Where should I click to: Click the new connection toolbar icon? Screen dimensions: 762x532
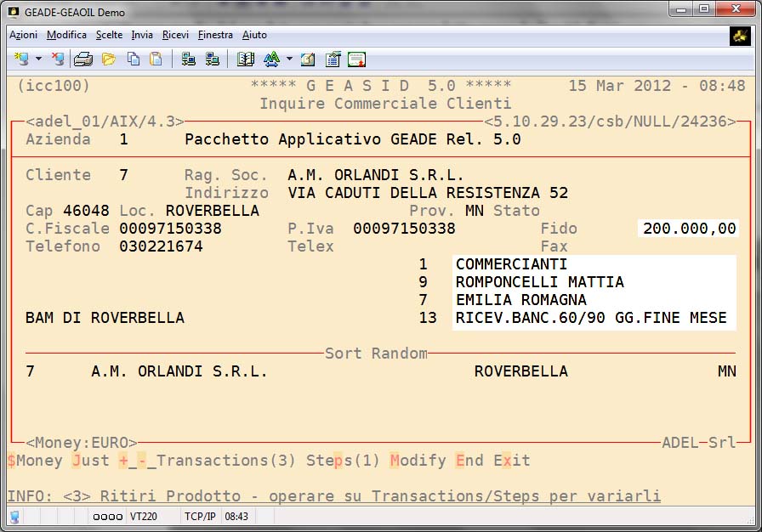click(x=21, y=59)
